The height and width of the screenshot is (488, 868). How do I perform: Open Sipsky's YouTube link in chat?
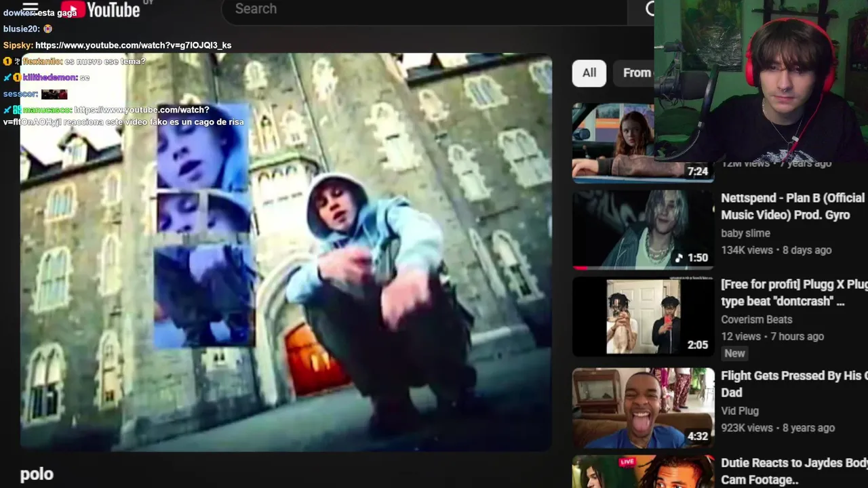tap(133, 45)
